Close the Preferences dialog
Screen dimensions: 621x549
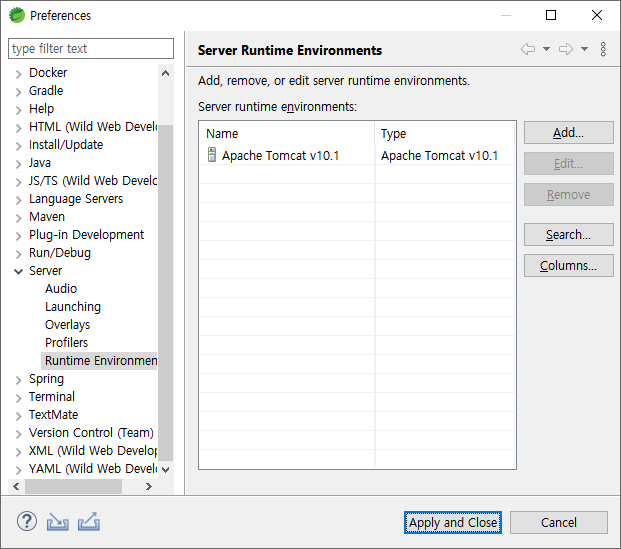pyautogui.click(x=597, y=15)
